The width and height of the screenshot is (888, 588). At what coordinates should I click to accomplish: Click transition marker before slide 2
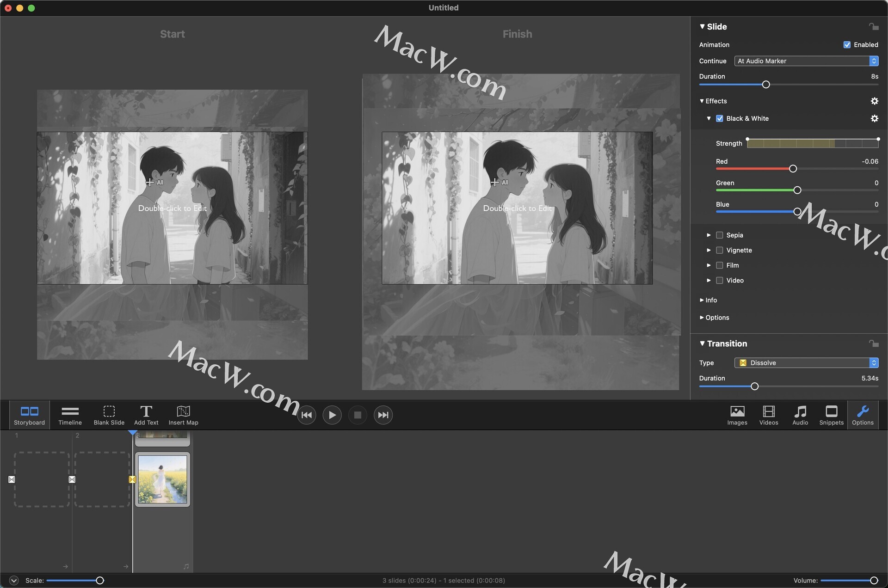pos(72,479)
